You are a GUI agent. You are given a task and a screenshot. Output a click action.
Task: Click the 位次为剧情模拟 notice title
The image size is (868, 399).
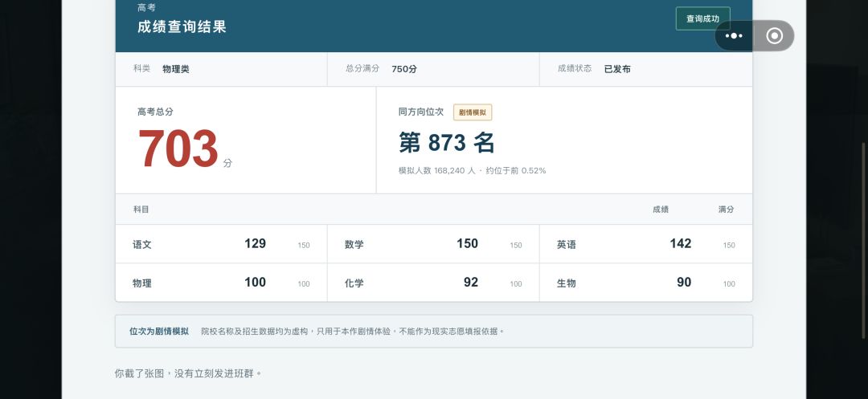159,332
